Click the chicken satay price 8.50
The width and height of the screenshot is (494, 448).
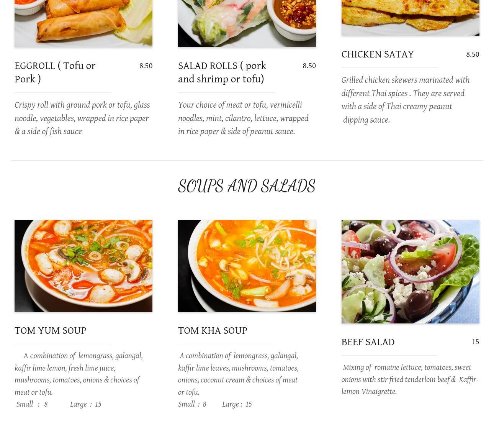[x=473, y=54]
